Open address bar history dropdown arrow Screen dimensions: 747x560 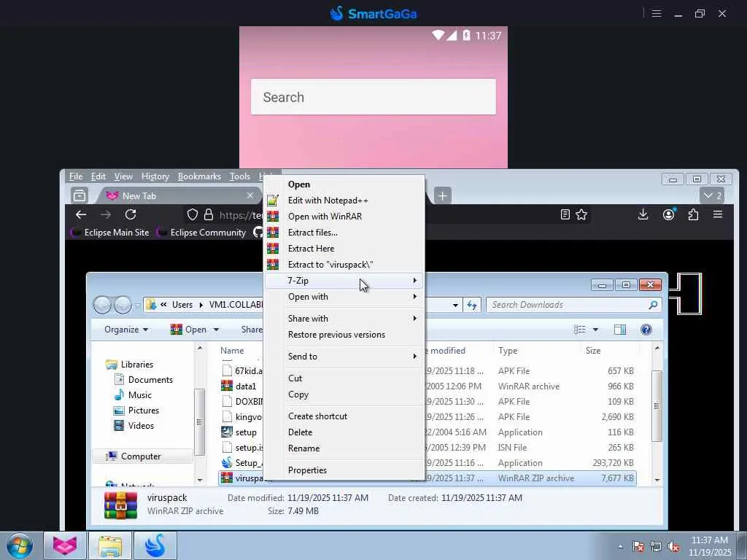(x=455, y=305)
